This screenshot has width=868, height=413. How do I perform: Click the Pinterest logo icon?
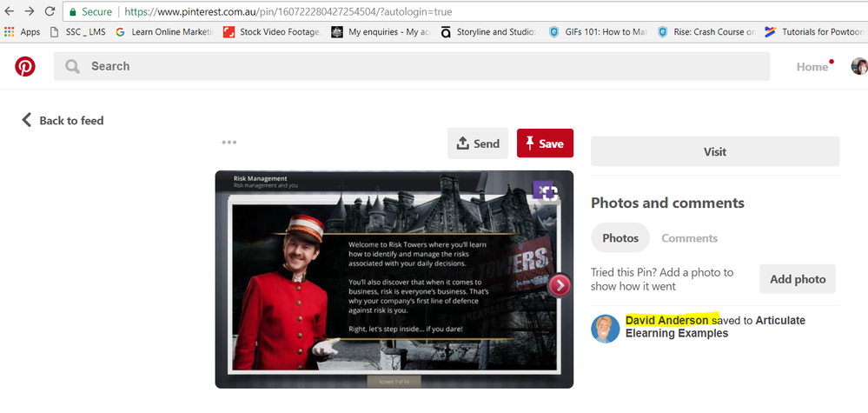click(x=25, y=66)
